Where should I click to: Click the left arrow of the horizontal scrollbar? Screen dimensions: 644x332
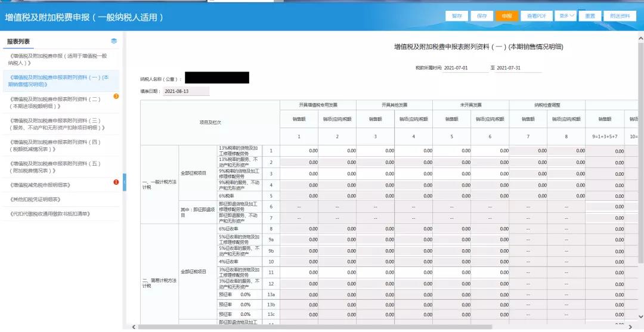click(x=134, y=327)
